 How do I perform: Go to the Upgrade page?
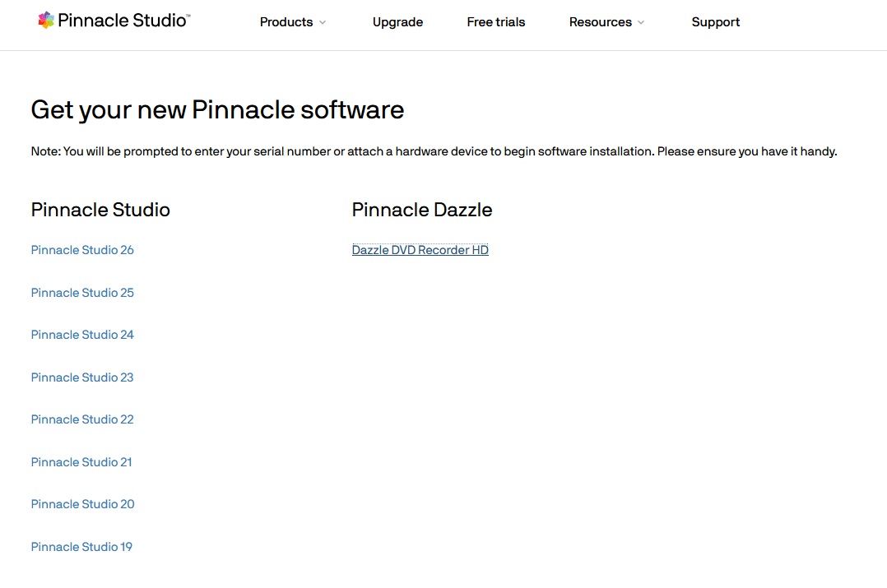click(397, 22)
